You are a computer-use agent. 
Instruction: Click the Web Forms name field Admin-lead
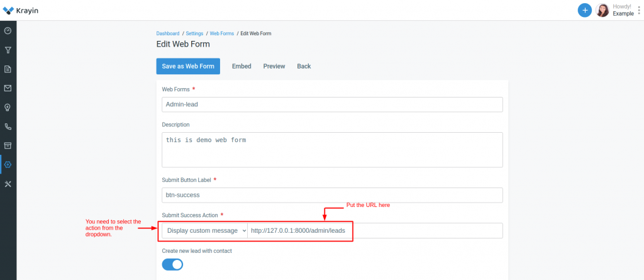pos(332,104)
